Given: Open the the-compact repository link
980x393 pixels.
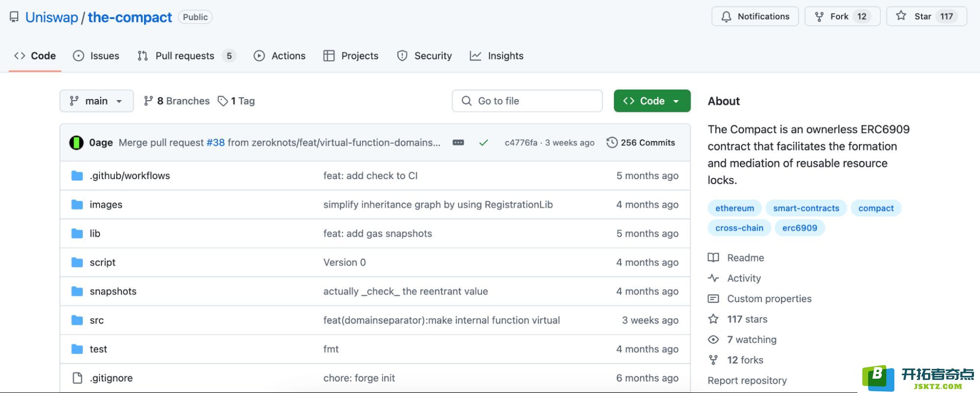Looking at the screenshot, I should tap(130, 17).
